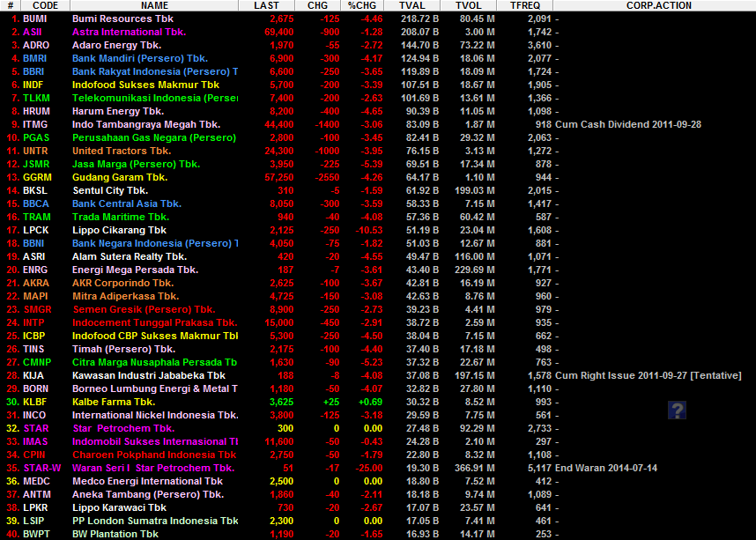The image size is (756, 540).
Task: Click BUMI traded value 218.72 B
Action: 419,18
